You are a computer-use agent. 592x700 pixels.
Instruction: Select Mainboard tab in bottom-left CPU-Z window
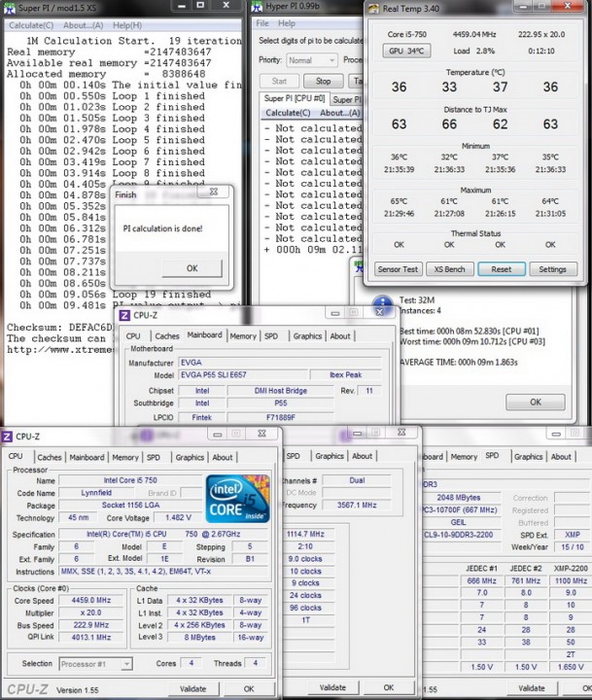point(87,457)
